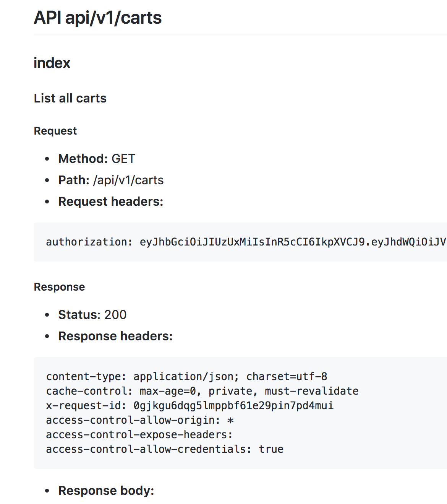Click the bullet next to "Method: GET"

click(x=47, y=158)
